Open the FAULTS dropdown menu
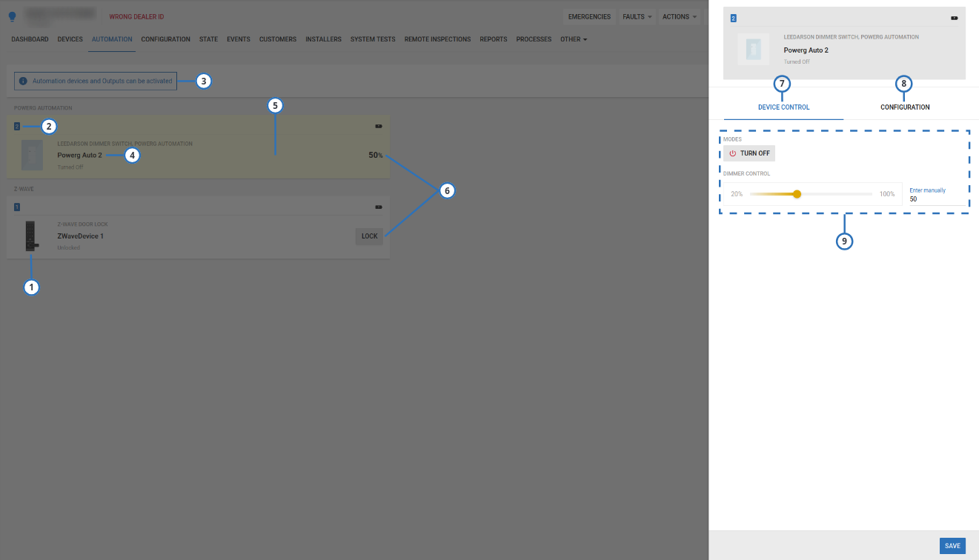 (x=637, y=16)
